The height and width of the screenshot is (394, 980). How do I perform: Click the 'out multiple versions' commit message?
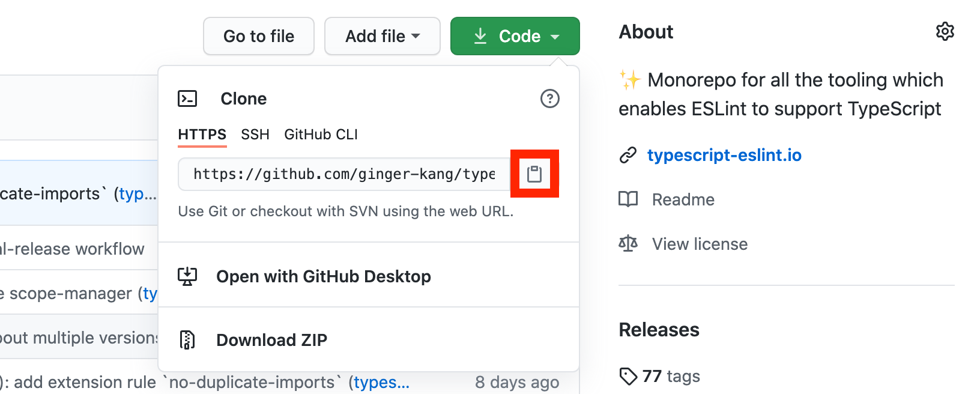79,338
